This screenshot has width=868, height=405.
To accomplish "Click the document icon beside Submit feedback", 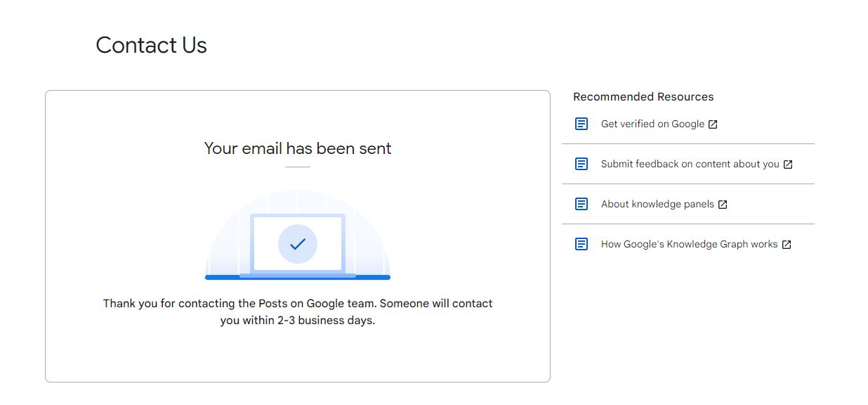I will tap(581, 164).
